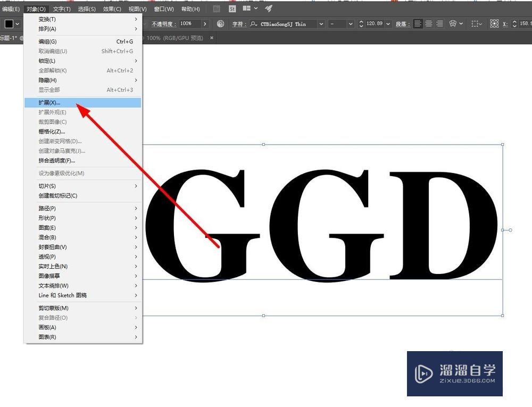Click the font size value 120.89
Screen dimensions: 532x407
coord(375,24)
